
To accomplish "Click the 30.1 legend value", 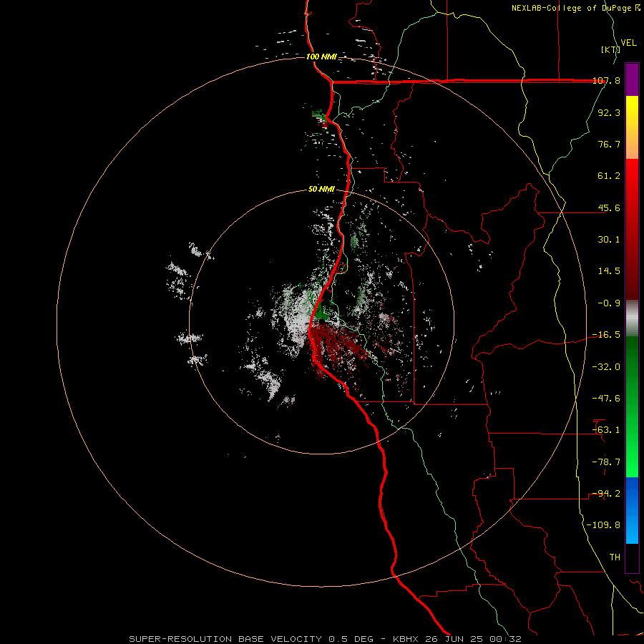I will 609,240.
